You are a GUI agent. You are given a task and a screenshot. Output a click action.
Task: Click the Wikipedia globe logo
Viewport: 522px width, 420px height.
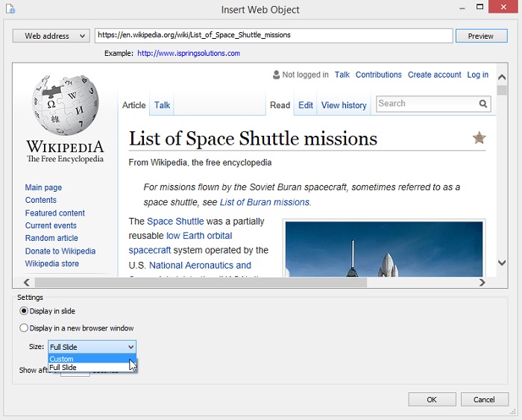(66, 104)
